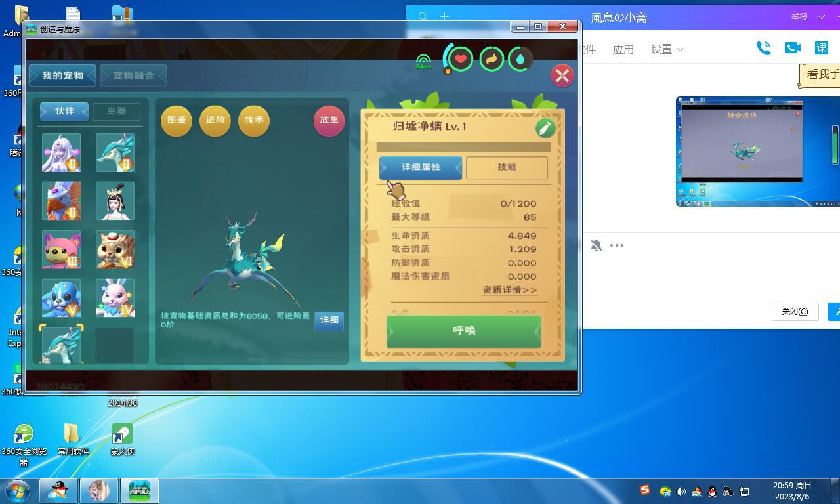This screenshot has width=840, height=504.
Task: Select the 坐骑 mount tab
Action: [x=116, y=112]
